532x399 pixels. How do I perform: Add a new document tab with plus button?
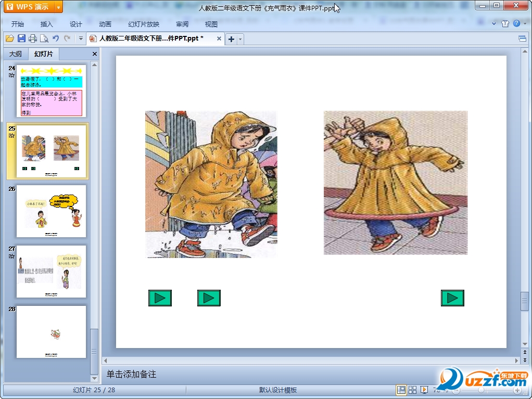tap(232, 39)
